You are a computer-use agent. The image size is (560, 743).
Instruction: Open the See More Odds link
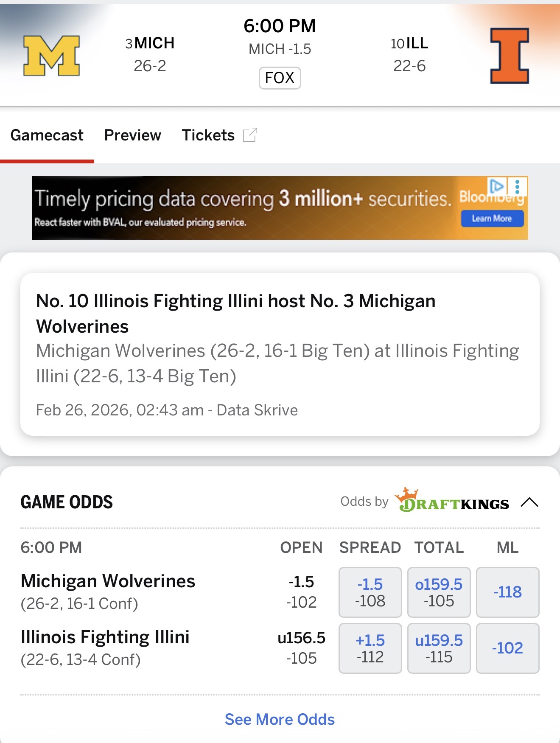pos(280,719)
